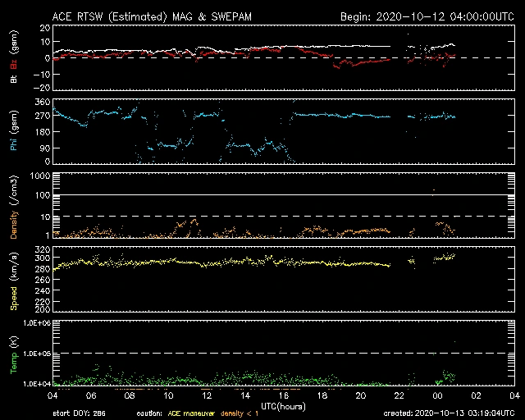Viewport: 525px width, 420px height.
Task: Click the "02" hour label on the time axis
Action: point(476,396)
